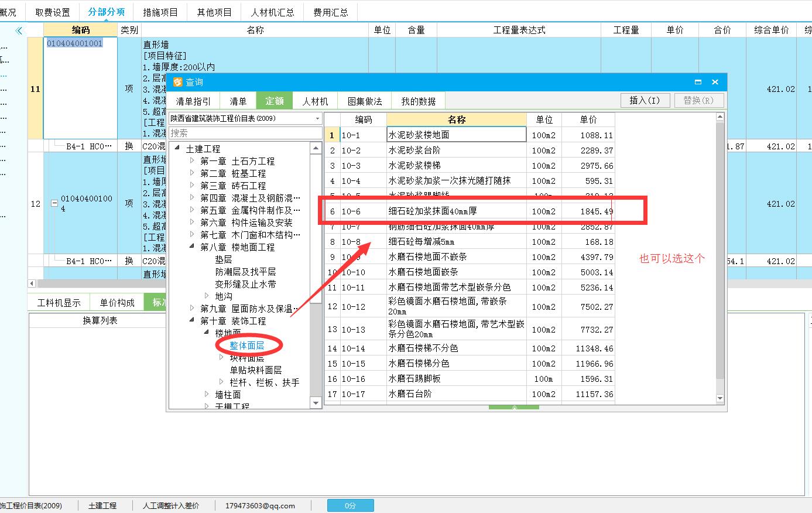
Task: Click 土建工程 in the status bar
Action: coord(102,505)
